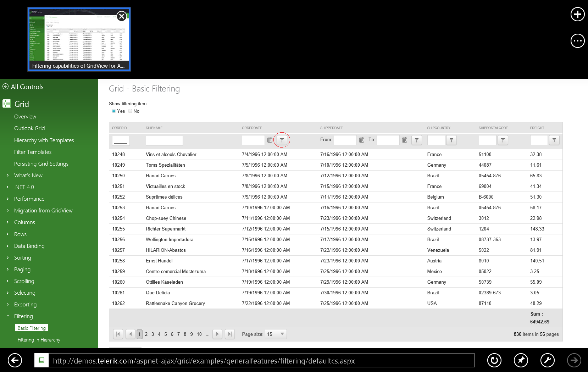Click the ShipCountry filter text box

436,140
